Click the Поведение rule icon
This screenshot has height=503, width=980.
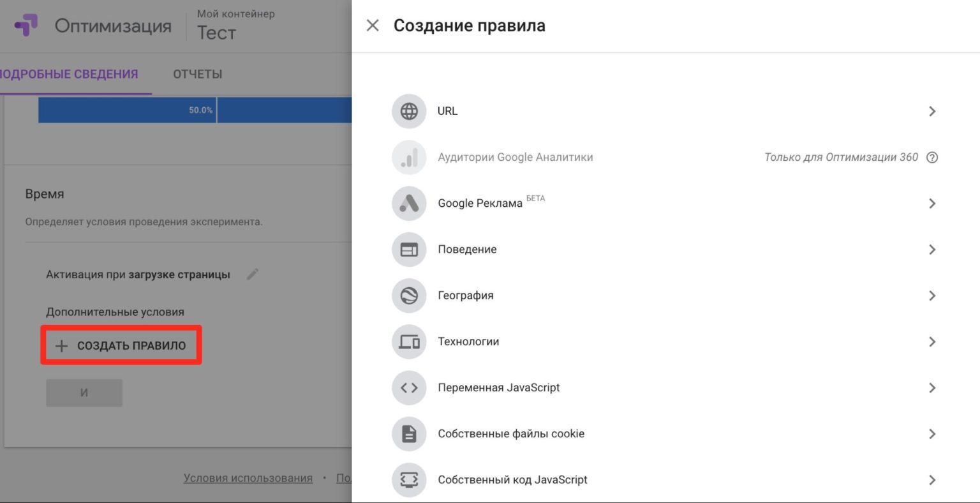coord(409,249)
